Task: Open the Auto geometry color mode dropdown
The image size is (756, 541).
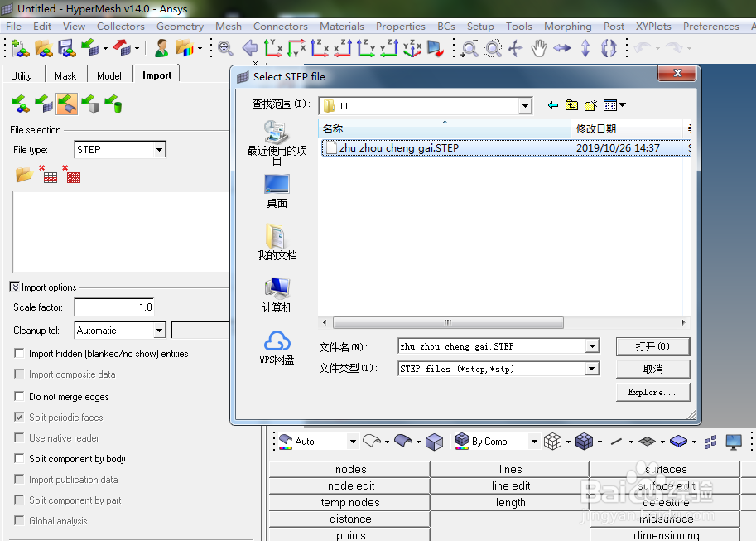Action: click(x=353, y=442)
